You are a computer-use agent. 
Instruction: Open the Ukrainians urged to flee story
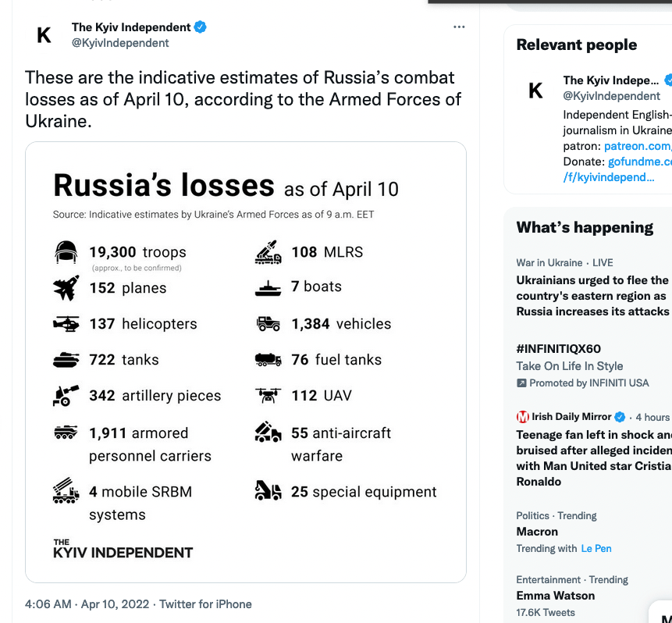592,295
